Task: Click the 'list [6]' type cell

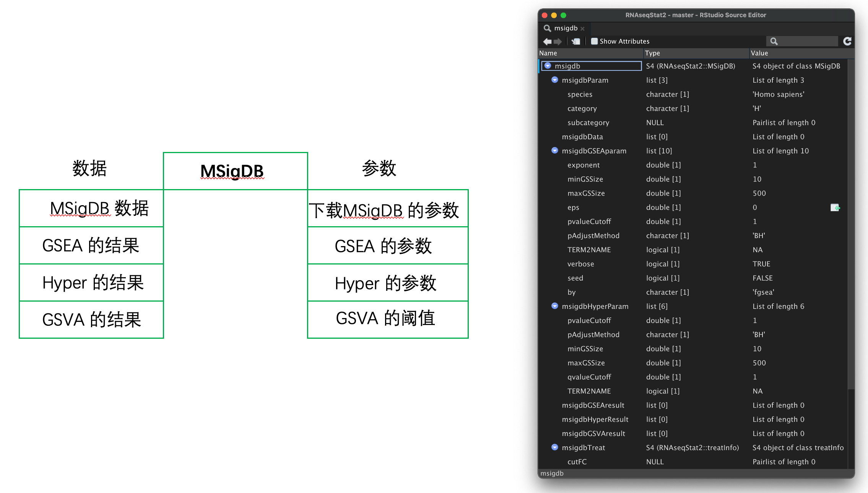Action: [x=657, y=306]
